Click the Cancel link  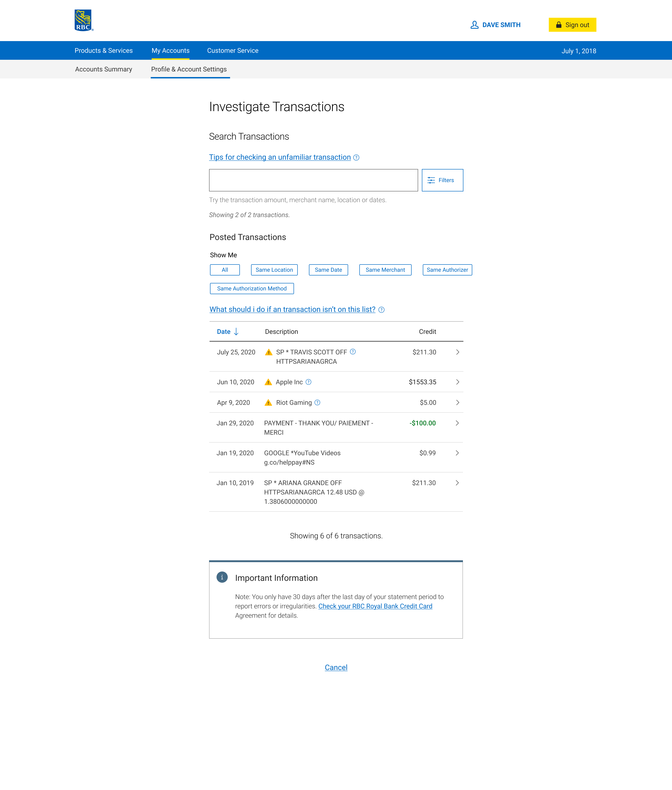[336, 667]
